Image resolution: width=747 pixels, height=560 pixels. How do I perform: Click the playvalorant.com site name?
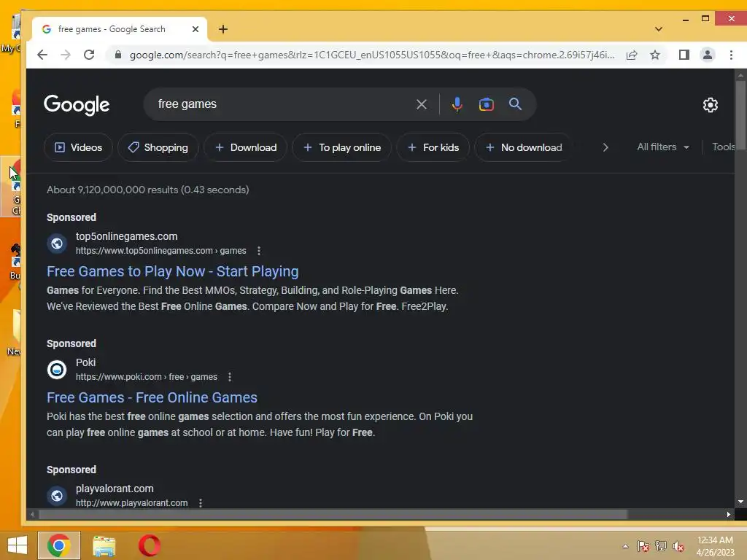pos(115,489)
